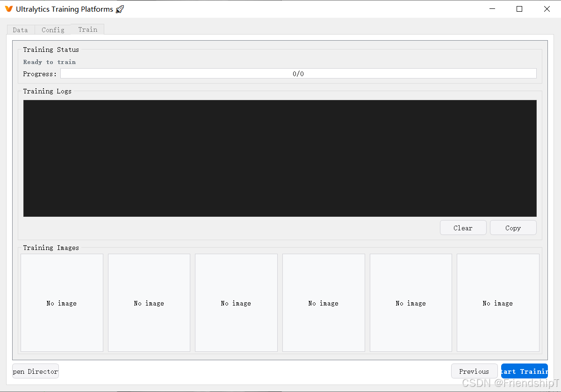Click inside the black training logs area
The width and height of the screenshot is (561, 392).
(x=280, y=158)
